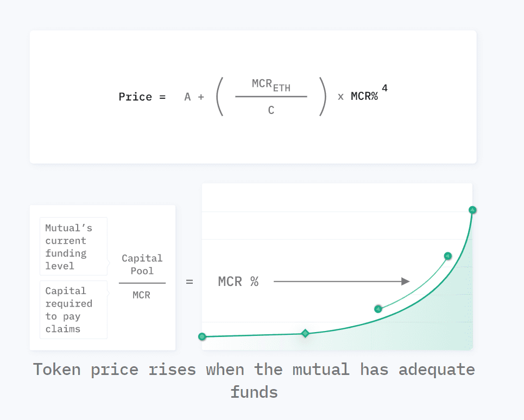Click the "Token price rises" caption text
This screenshot has height=420, width=524.
click(x=114, y=370)
